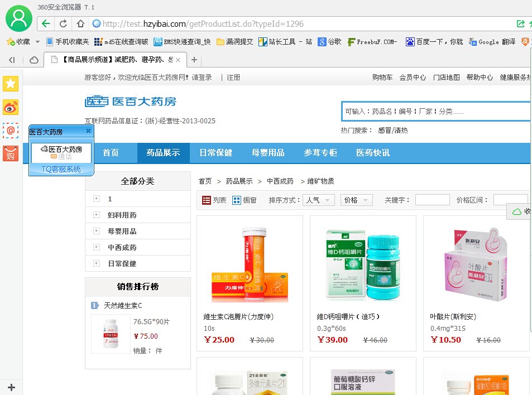Screen dimensions: 532x395
Task: Expand the bookmarks 收藏 dropdown arrow
Action: pos(37,42)
